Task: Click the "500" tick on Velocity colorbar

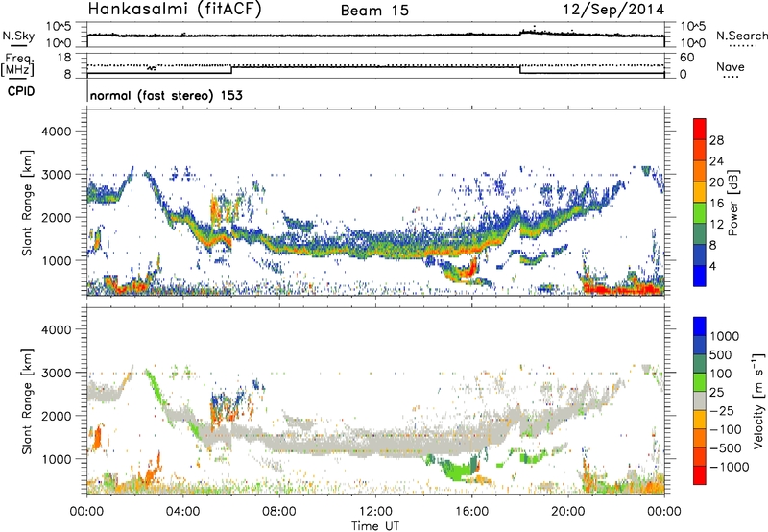Action: [721, 354]
